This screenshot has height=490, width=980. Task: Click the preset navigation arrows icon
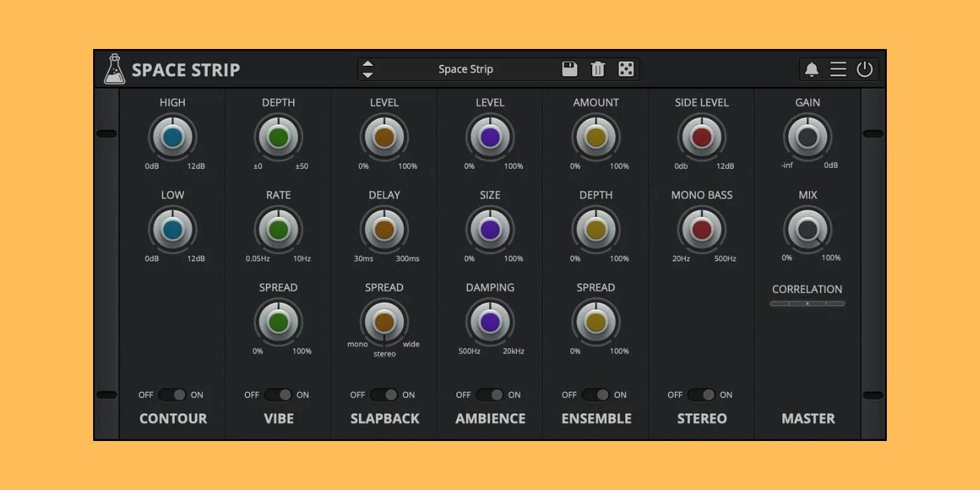(x=366, y=69)
